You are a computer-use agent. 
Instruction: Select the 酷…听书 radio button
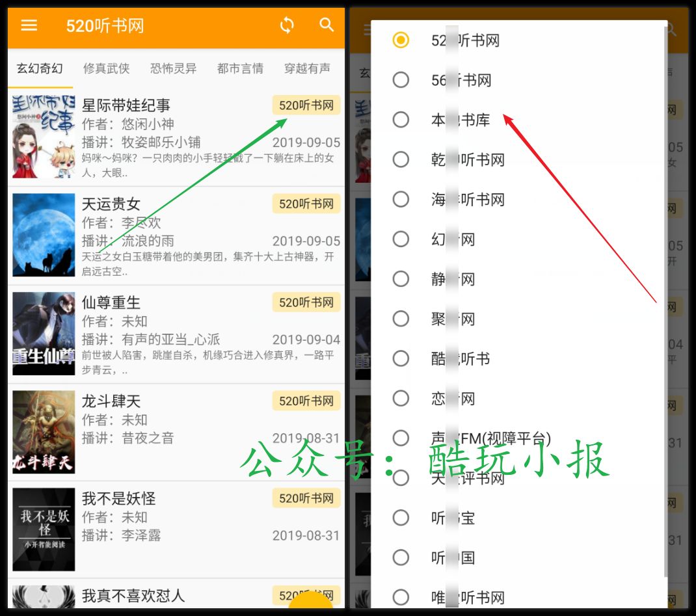[x=401, y=358]
